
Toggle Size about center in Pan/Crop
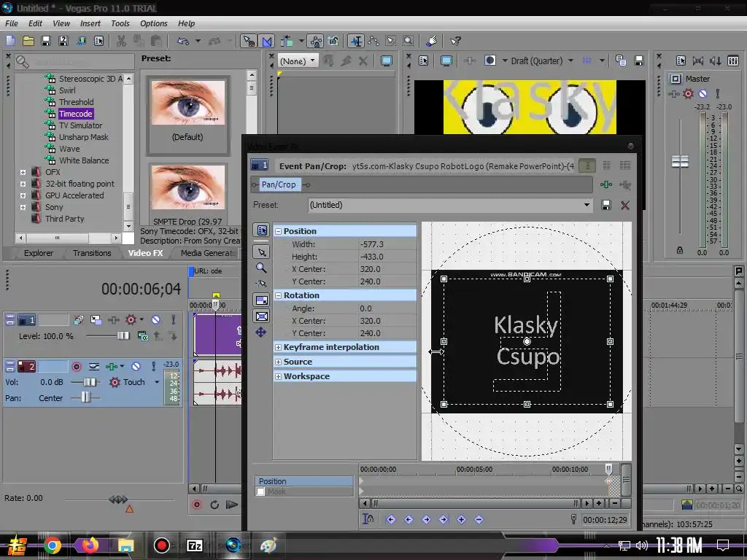(262, 316)
